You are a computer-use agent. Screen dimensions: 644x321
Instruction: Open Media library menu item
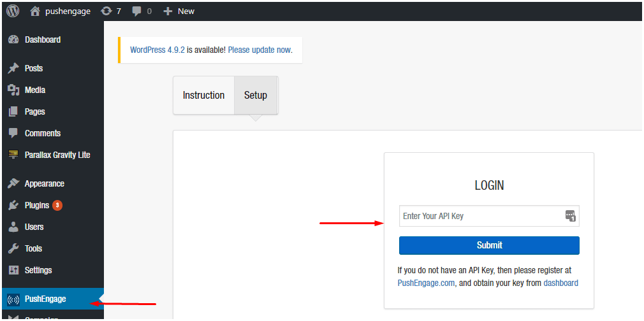tap(35, 90)
